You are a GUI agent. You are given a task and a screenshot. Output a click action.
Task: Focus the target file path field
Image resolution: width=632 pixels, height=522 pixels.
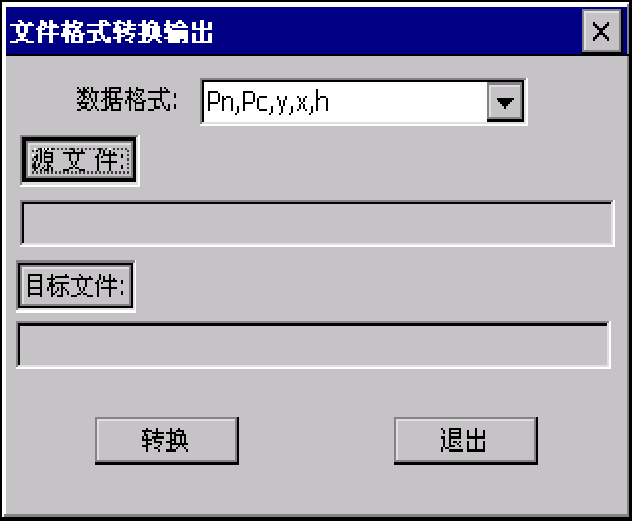(x=313, y=345)
